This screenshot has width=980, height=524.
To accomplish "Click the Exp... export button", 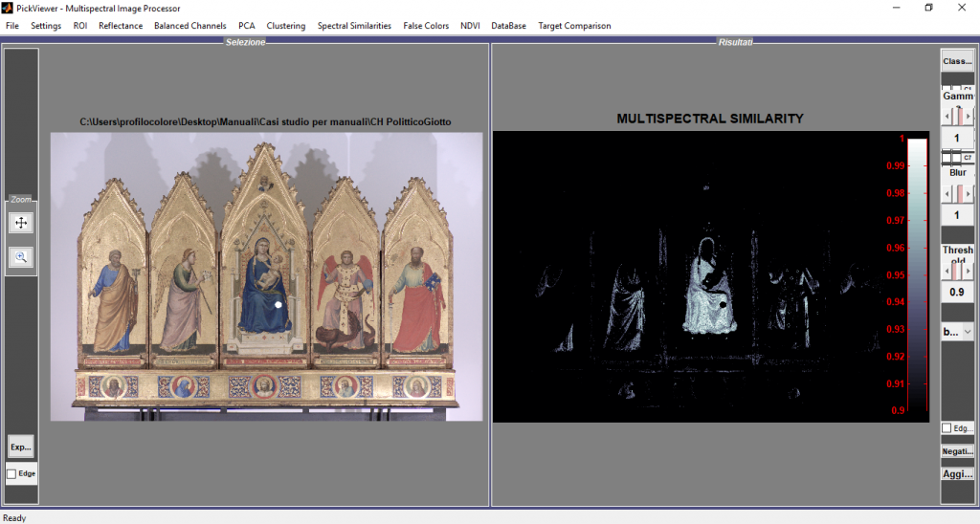I will pyautogui.click(x=21, y=447).
